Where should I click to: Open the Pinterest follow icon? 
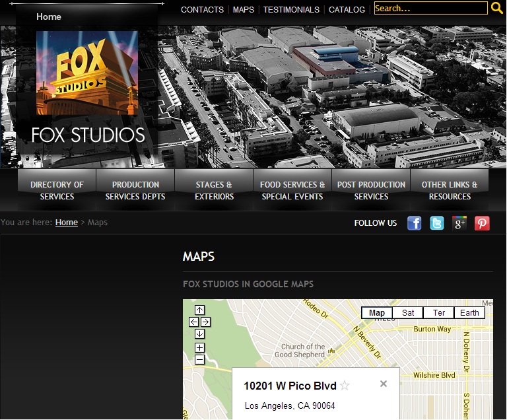(482, 223)
